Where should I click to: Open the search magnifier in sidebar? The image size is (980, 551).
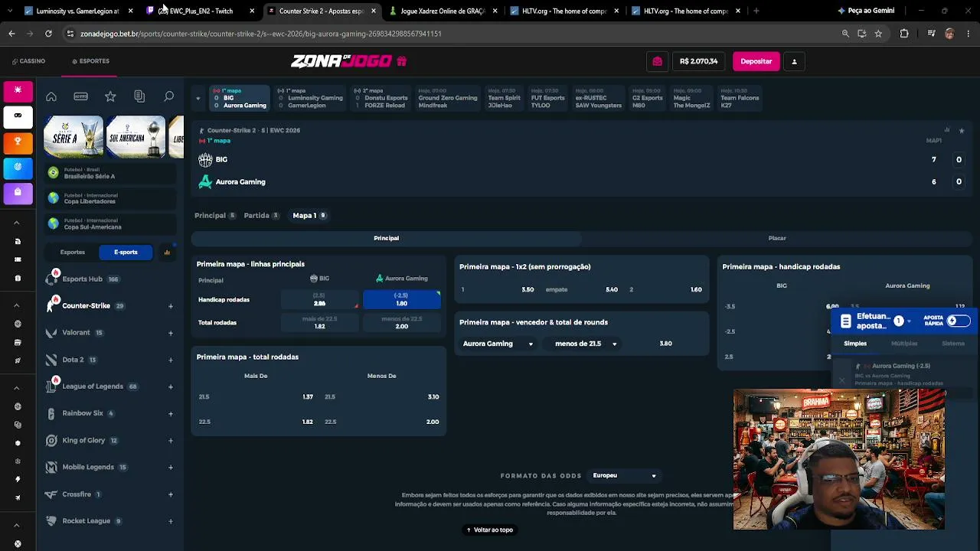coord(168,96)
